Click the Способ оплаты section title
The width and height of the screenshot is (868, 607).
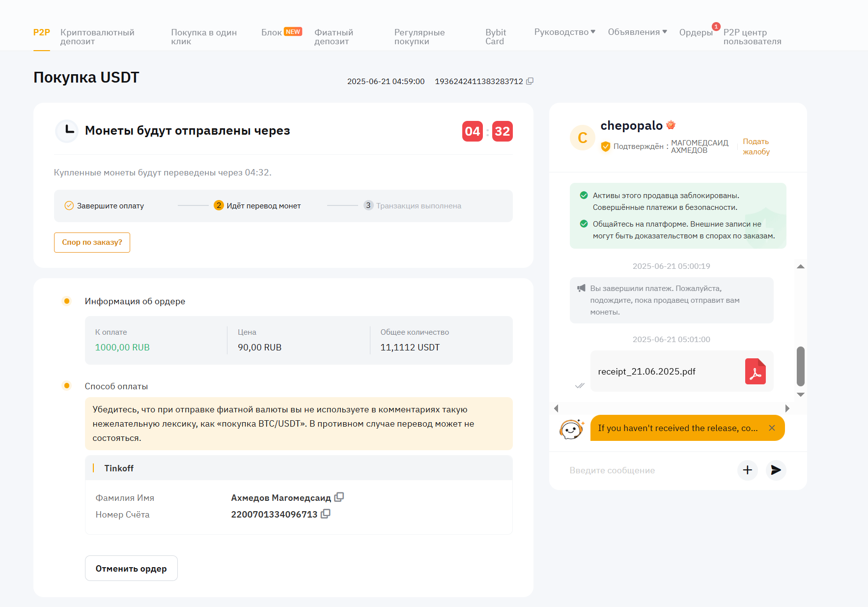(x=116, y=386)
